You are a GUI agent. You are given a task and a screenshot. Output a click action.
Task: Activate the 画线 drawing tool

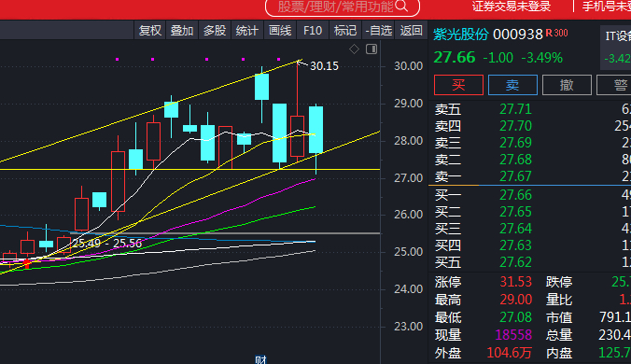[x=280, y=31]
